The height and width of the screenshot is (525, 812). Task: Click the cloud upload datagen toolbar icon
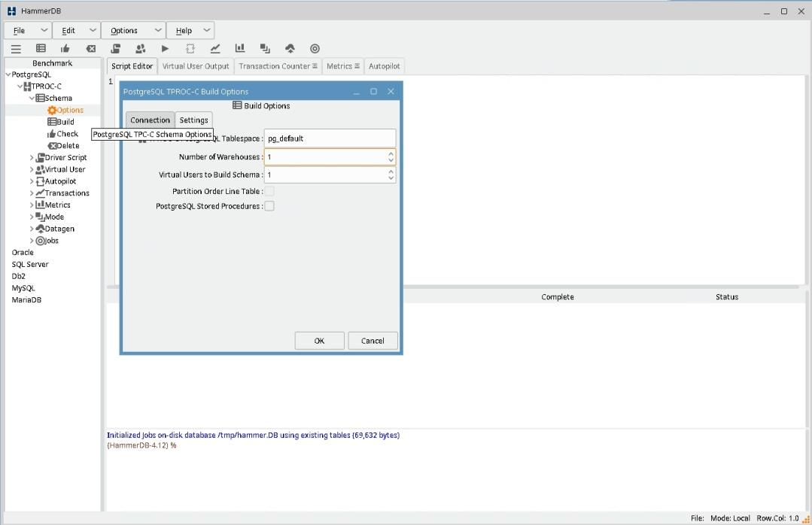(290, 48)
